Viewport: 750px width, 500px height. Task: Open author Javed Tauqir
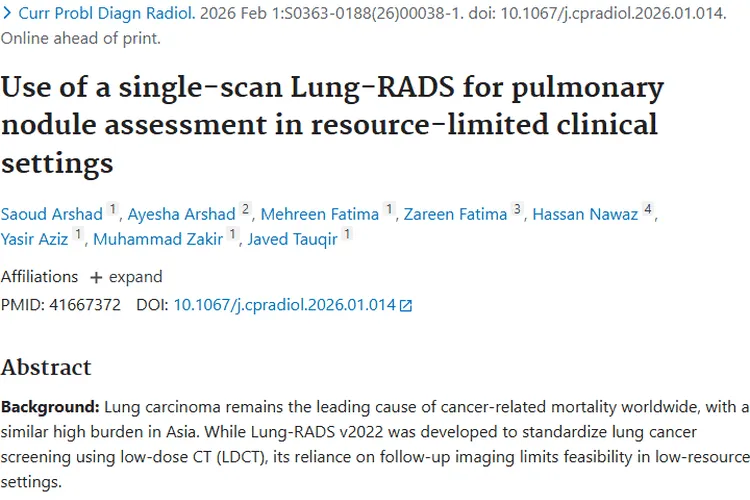point(288,239)
